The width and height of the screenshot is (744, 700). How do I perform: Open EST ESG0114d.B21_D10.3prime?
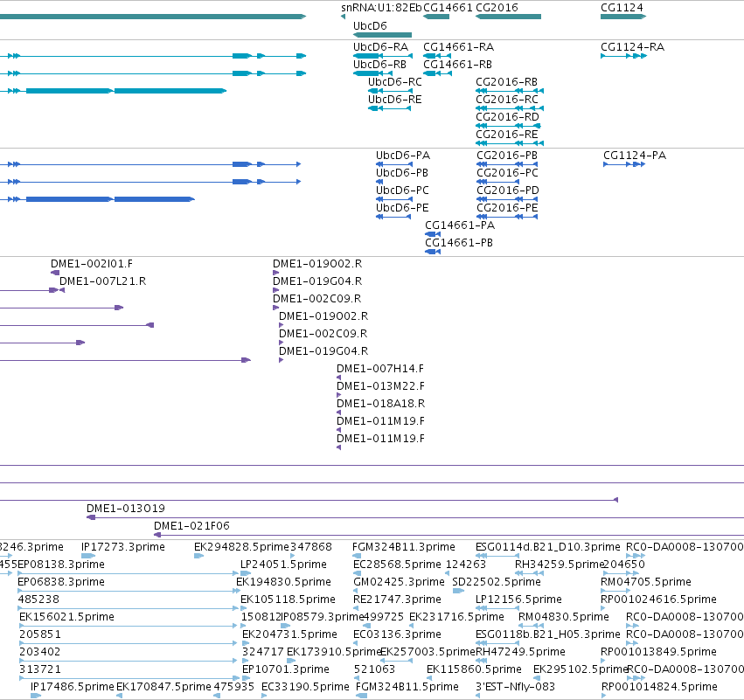coord(548,547)
